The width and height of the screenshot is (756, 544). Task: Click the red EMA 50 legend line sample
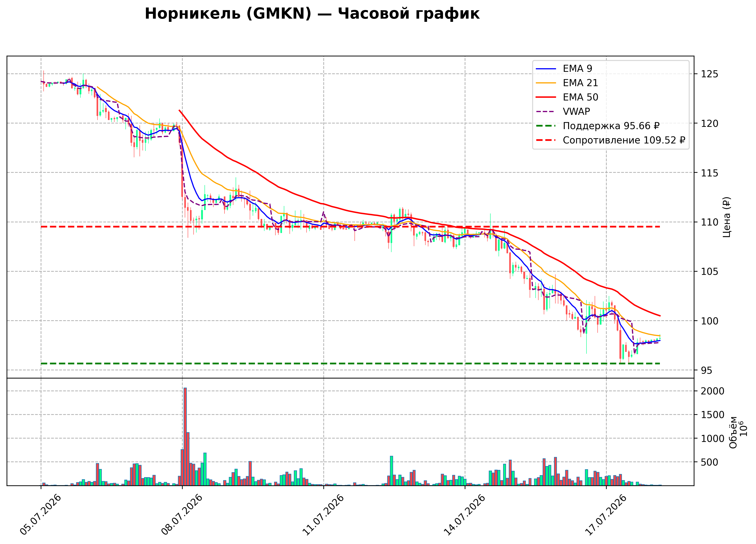click(x=546, y=97)
